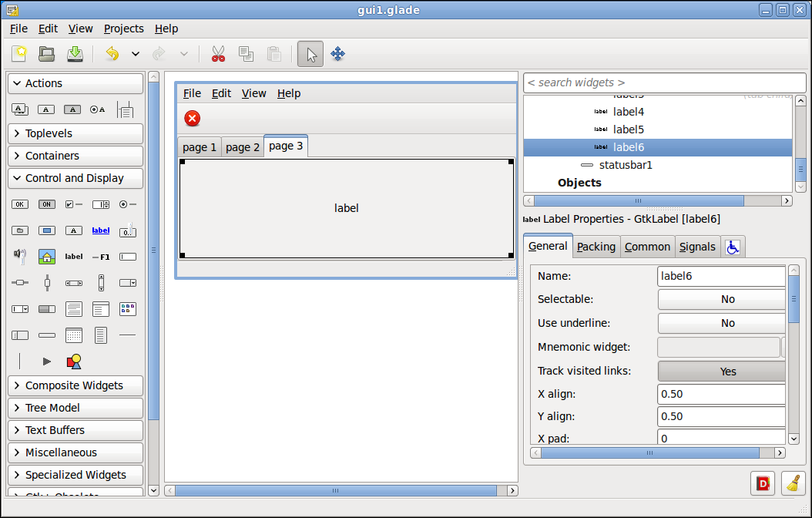Select the Progress Bar widget
The height and width of the screenshot is (518, 812).
coord(46,309)
